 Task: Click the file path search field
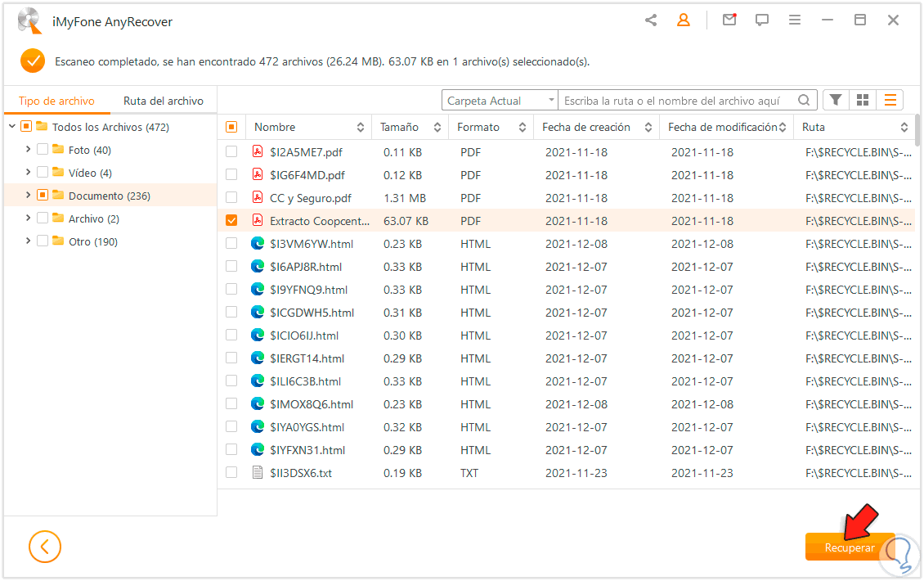pos(677,101)
